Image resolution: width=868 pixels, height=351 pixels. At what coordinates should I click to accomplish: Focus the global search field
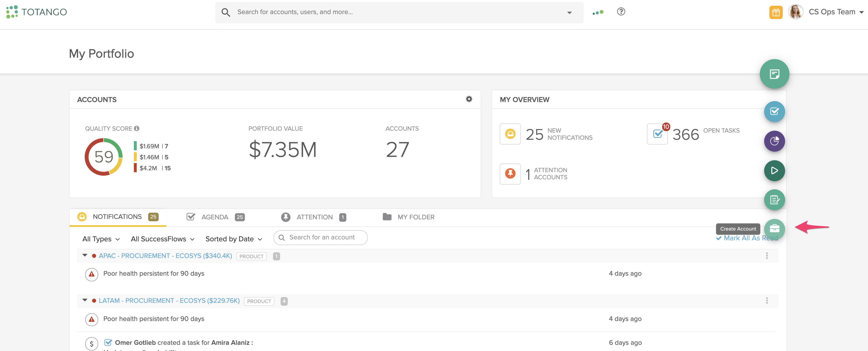tap(399, 12)
